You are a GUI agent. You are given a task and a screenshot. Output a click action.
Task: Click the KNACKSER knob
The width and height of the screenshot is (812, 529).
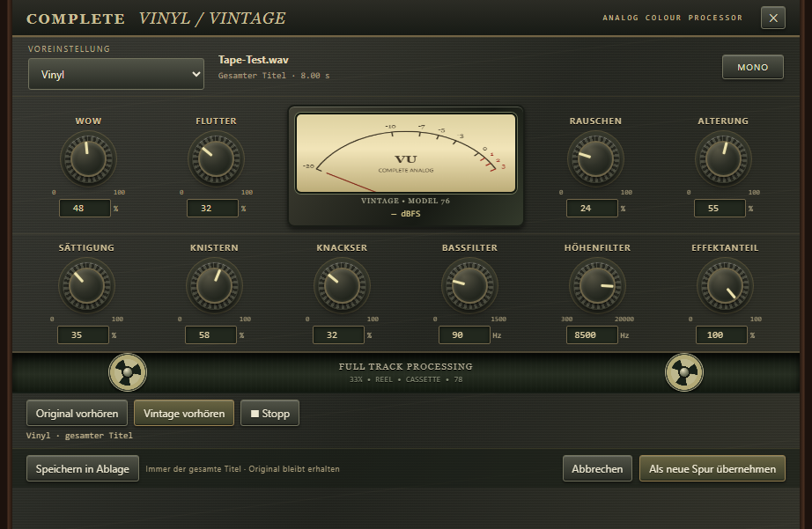tap(342, 286)
